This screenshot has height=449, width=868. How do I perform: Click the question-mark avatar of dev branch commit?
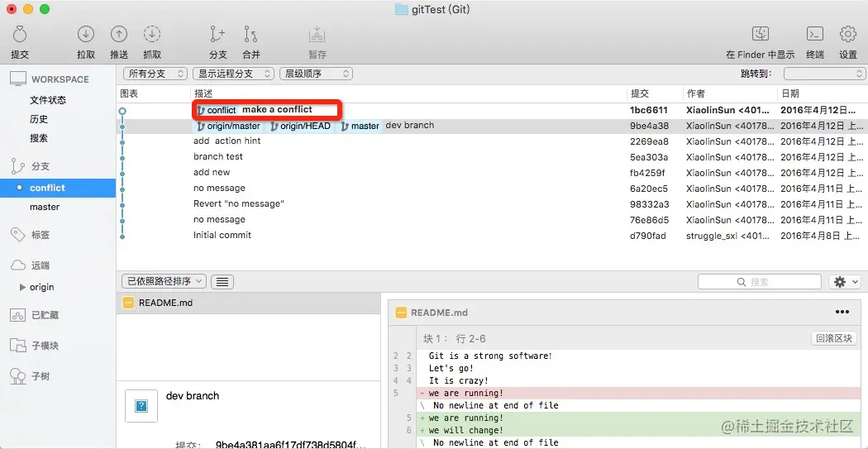141,406
